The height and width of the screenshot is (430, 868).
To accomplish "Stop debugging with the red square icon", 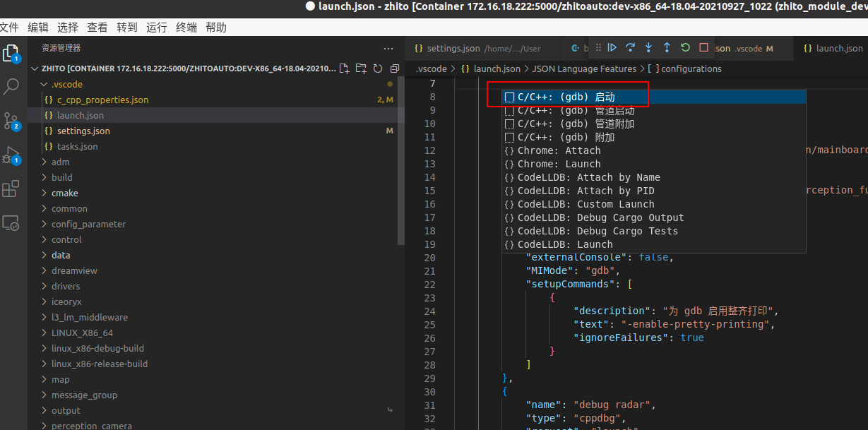I will tap(703, 48).
